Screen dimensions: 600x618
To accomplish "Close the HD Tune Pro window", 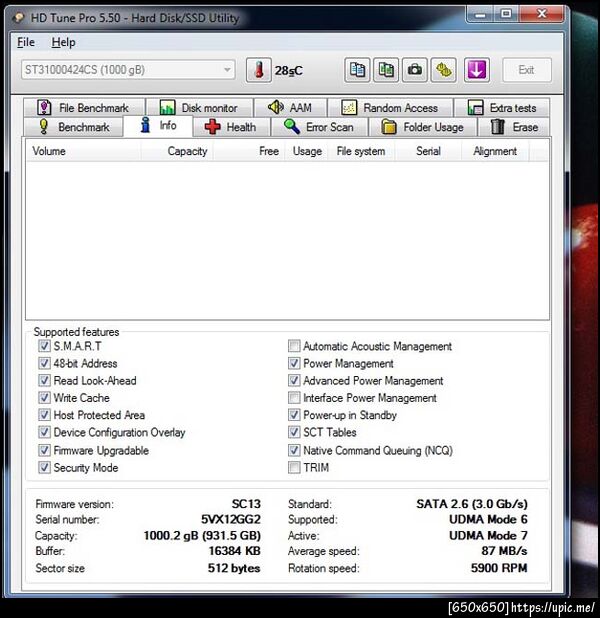I will point(542,15).
